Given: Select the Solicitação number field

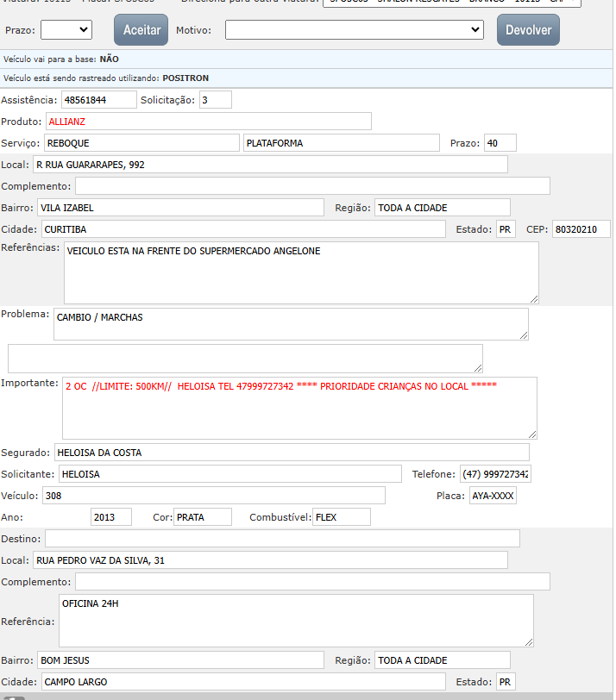Looking at the screenshot, I should [x=216, y=100].
